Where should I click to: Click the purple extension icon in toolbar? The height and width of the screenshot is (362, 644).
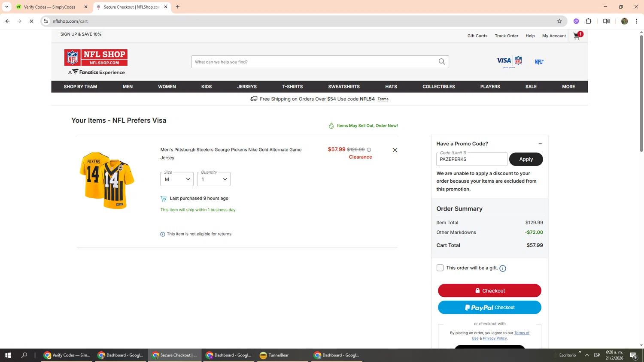(x=576, y=21)
